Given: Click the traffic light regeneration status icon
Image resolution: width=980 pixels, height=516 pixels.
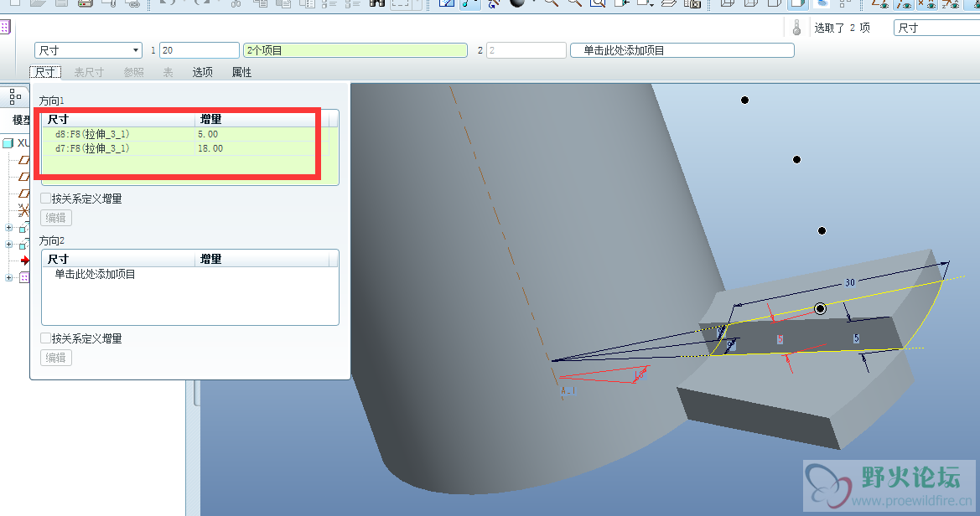Looking at the screenshot, I should point(796,28).
